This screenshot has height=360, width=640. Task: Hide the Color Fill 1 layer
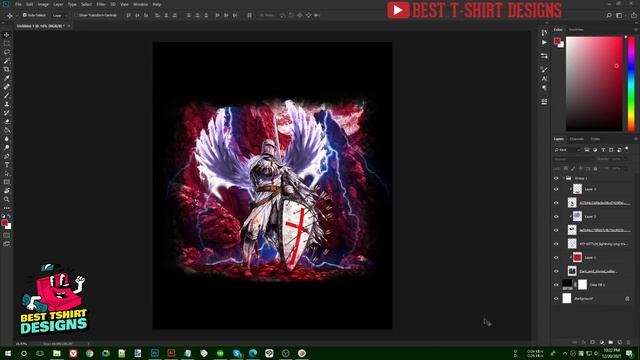tap(556, 284)
